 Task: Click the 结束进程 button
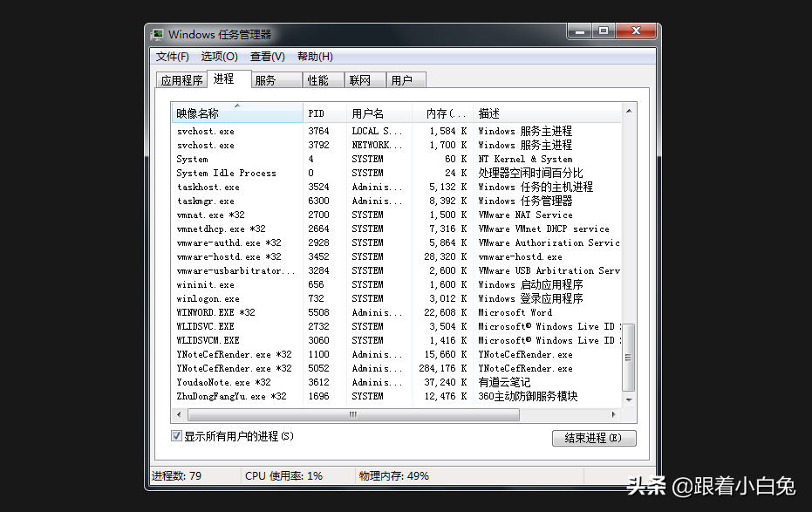(594, 438)
